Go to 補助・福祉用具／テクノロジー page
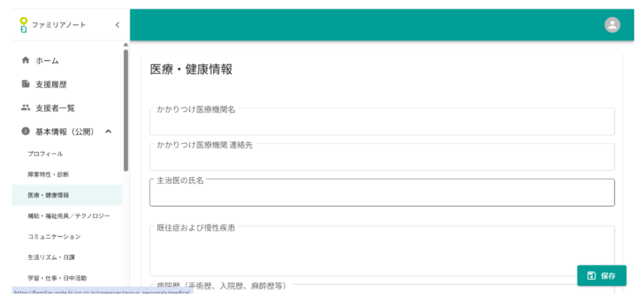The image size is (644, 300). [x=69, y=216]
